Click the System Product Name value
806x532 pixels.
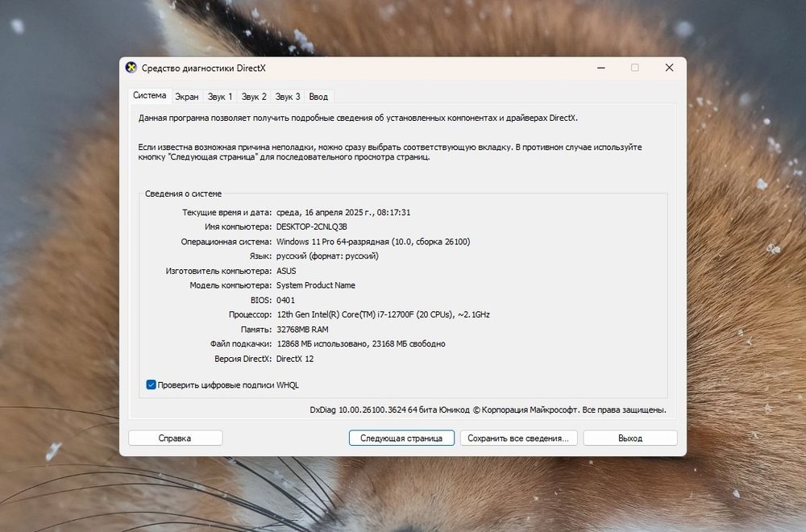[316, 285]
